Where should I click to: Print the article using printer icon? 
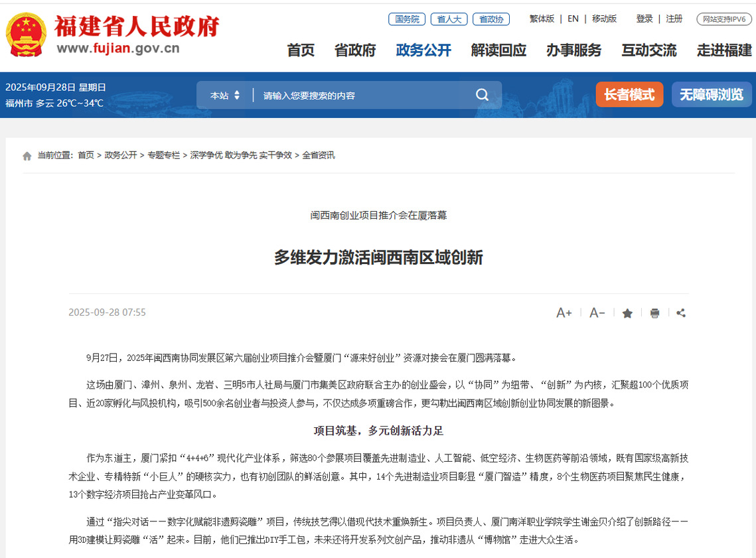pyautogui.click(x=654, y=313)
